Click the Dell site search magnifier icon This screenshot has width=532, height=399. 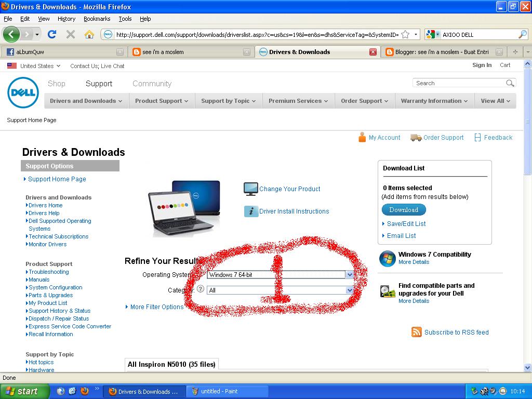(510, 83)
